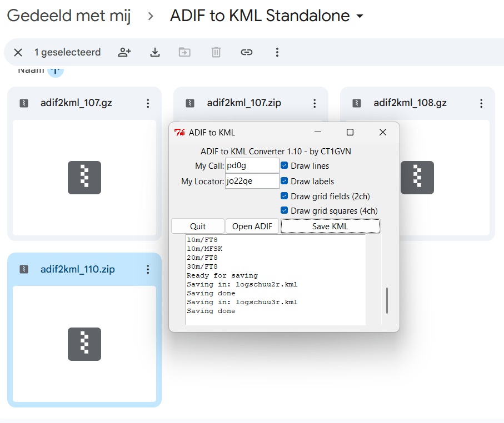Open options menu for adif2kml_107.zip

click(315, 103)
